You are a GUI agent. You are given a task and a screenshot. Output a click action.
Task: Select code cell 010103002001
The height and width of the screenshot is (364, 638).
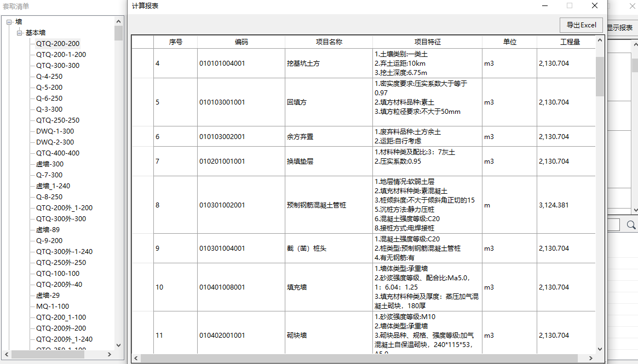coord(242,137)
